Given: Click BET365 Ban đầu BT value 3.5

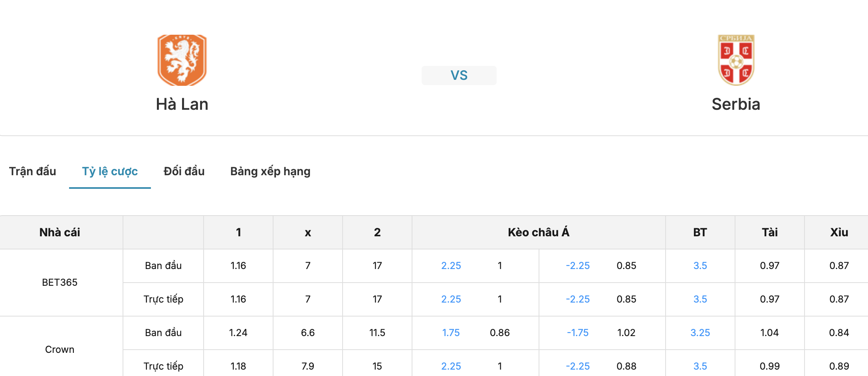Looking at the screenshot, I should (700, 266).
